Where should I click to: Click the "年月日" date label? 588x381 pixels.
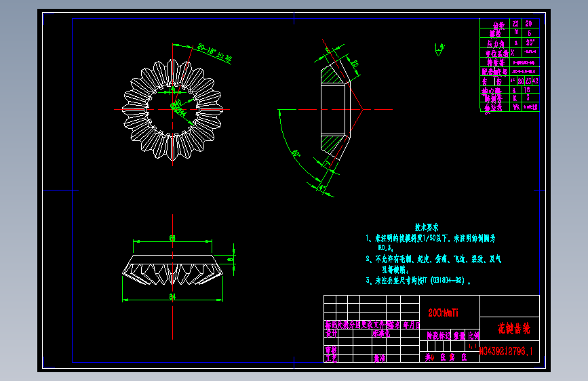(x=412, y=325)
